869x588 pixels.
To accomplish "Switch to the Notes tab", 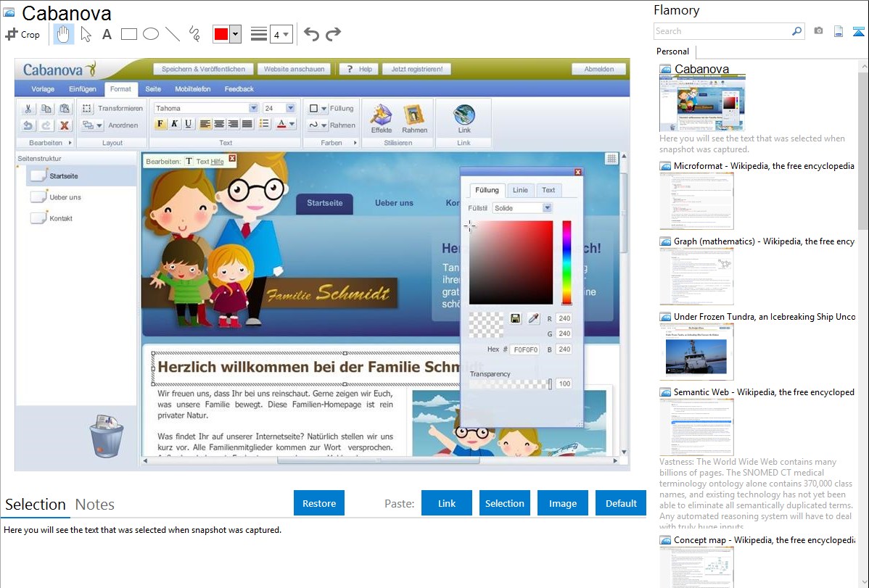I will pyautogui.click(x=94, y=505).
